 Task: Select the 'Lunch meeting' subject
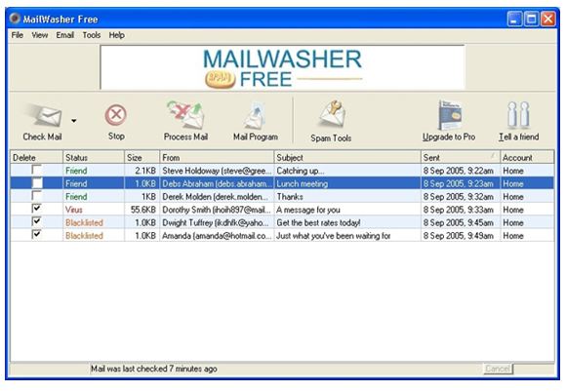point(303,183)
